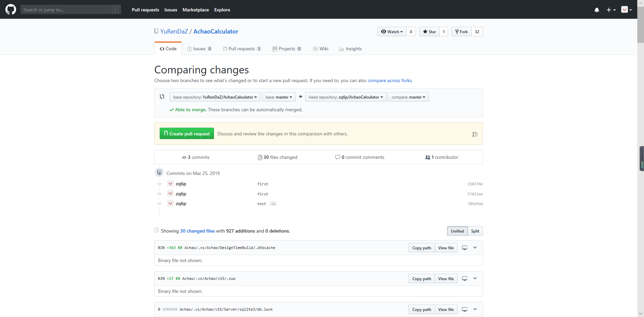Follow the compare across forks link

pyautogui.click(x=390, y=80)
